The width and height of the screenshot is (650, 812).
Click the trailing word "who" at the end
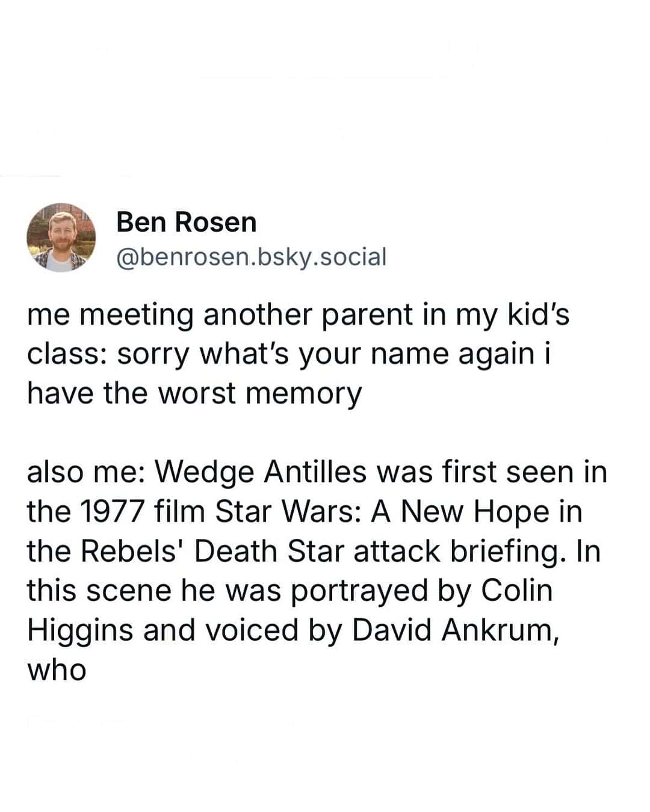(57, 669)
